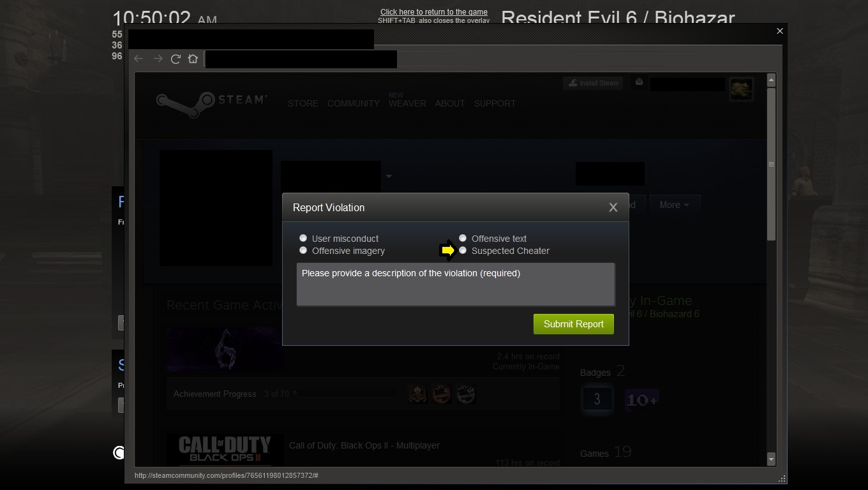Open Call of Duty: Black Ops II - Multiplayer link

(x=364, y=445)
